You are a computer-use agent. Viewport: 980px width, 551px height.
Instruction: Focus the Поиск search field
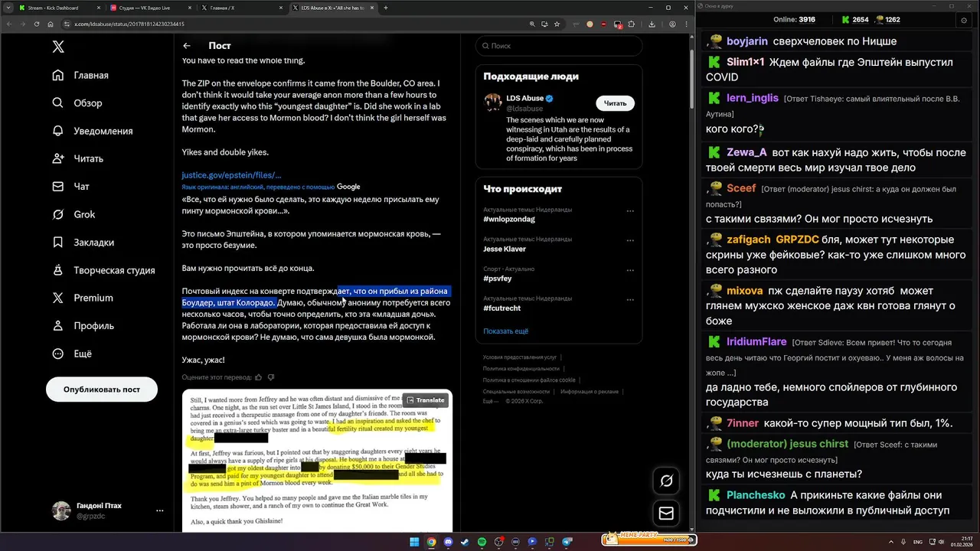pyautogui.click(x=559, y=46)
